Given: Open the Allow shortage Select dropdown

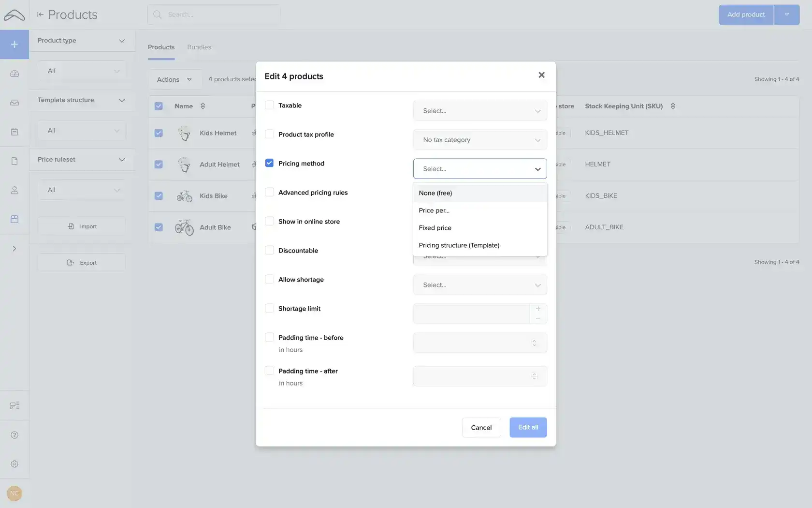Looking at the screenshot, I should tap(479, 285).
